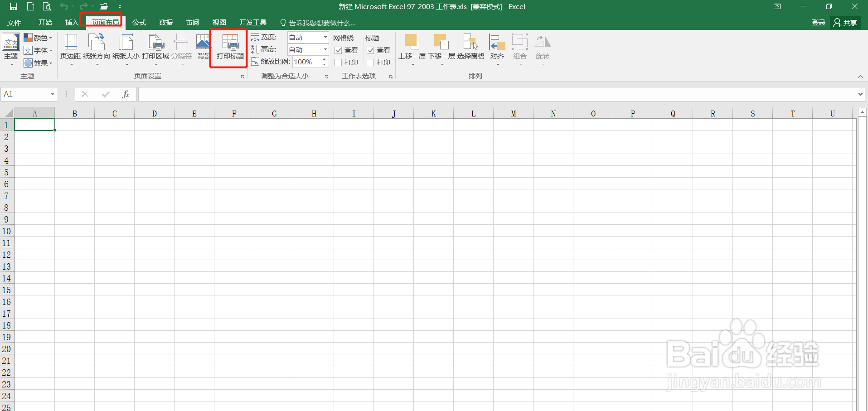Toggle Headings View (查看) checkbox
Screen dimensions: 868x411
tap(370, 50)
